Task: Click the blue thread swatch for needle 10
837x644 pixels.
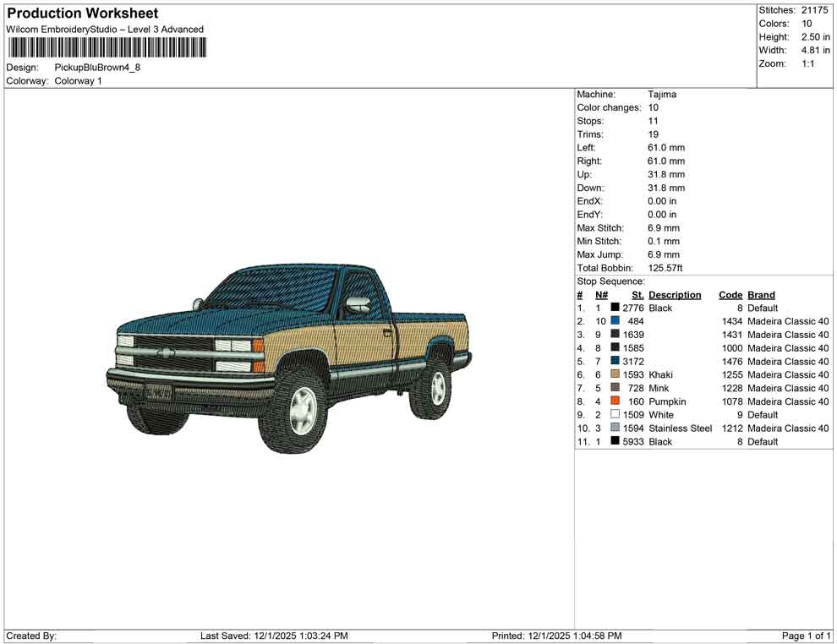Action: (614, 321)
